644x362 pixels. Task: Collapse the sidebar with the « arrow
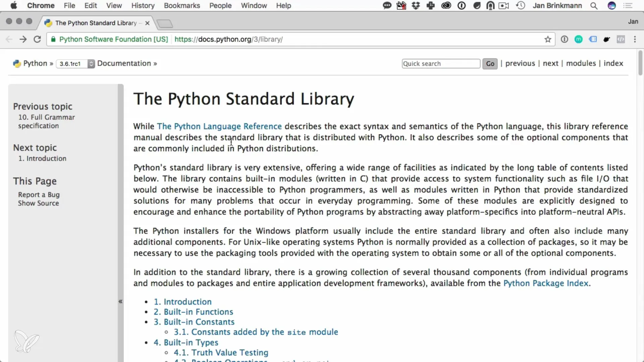tap(120, 301)
